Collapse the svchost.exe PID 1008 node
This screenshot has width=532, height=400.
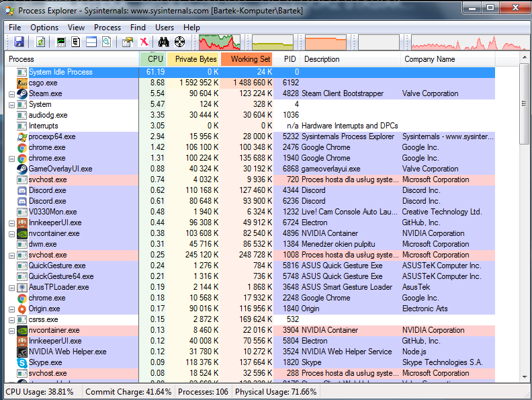[11, 255]
